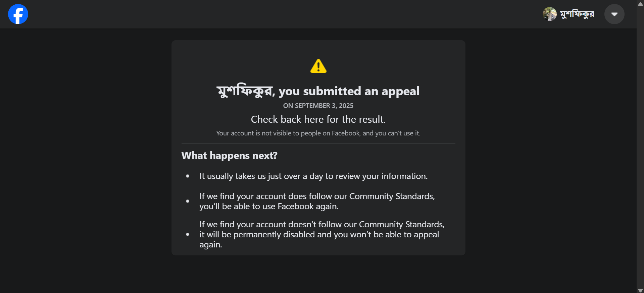The image size is (644, 293).
Task: Click the profile avatar picture in header
Action: [x=549, y=14]
